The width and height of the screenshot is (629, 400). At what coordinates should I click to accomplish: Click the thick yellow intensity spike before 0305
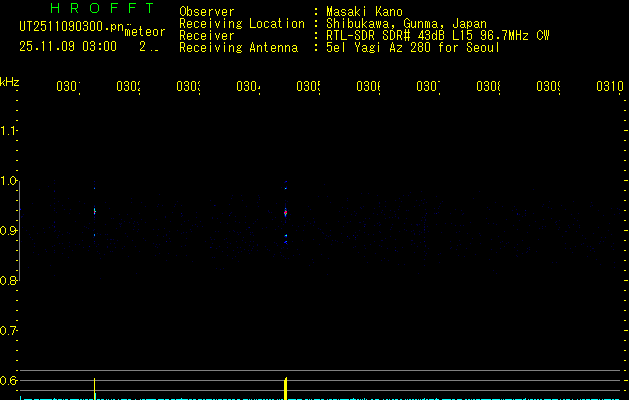pos(286,388)
